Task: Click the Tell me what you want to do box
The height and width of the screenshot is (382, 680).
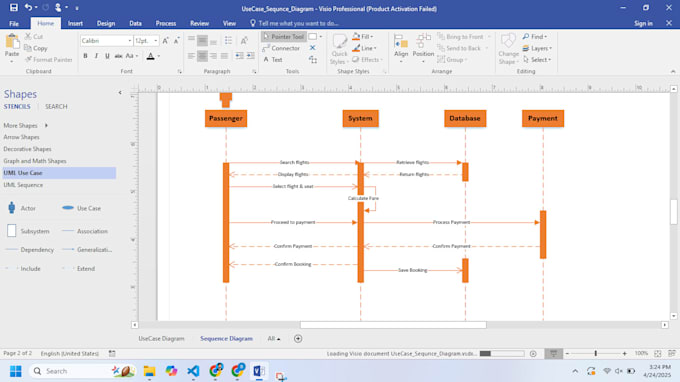Action: (298, 23)
